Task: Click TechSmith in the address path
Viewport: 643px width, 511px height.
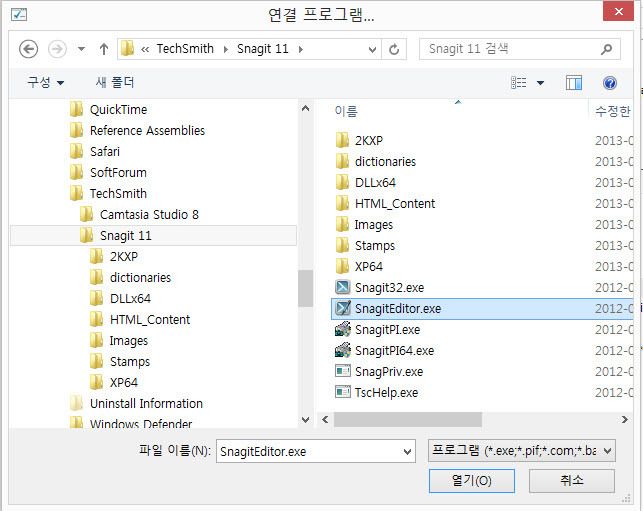Action: pyautogui.click(x=185, y=49)
